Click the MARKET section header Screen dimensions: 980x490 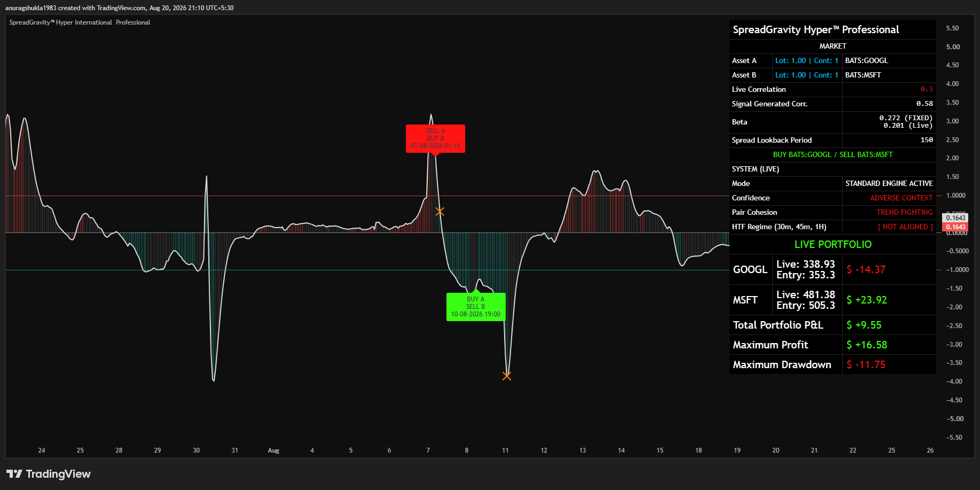[x=833, y=46]
